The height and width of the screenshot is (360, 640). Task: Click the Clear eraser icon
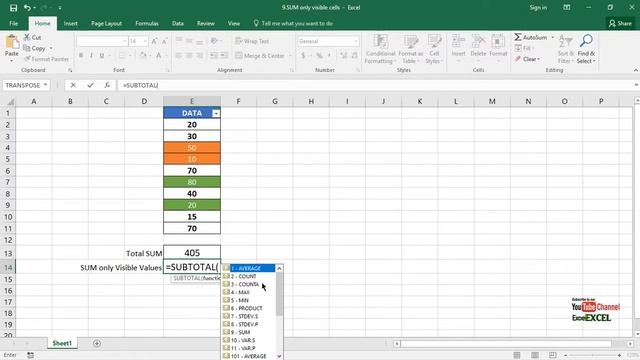pyautogui.click(x=518, y=59)
